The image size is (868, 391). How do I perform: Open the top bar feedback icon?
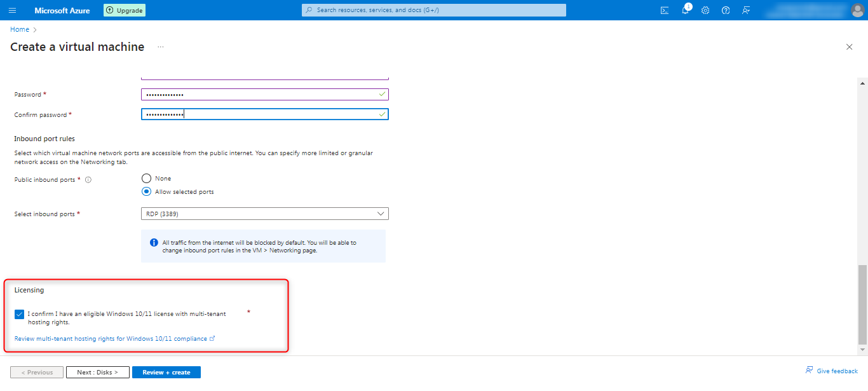click(746, 10)
